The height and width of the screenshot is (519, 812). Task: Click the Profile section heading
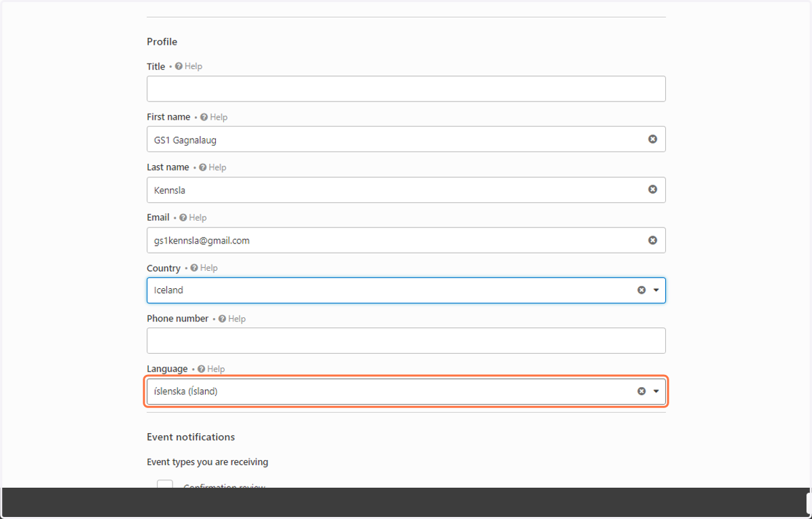coord(162,42)
